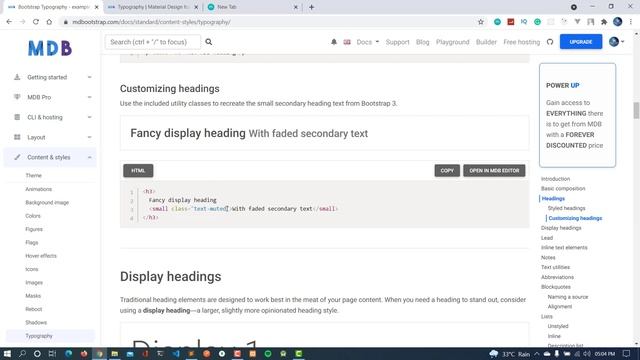640x360 pixels.
Task: Reload the page
Action: pos(36,22)
